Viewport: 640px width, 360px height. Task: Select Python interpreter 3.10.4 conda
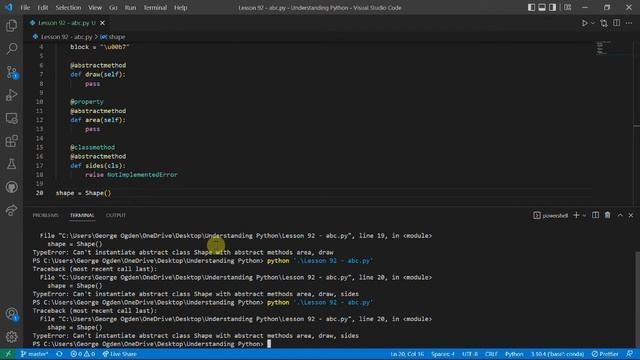558,354
